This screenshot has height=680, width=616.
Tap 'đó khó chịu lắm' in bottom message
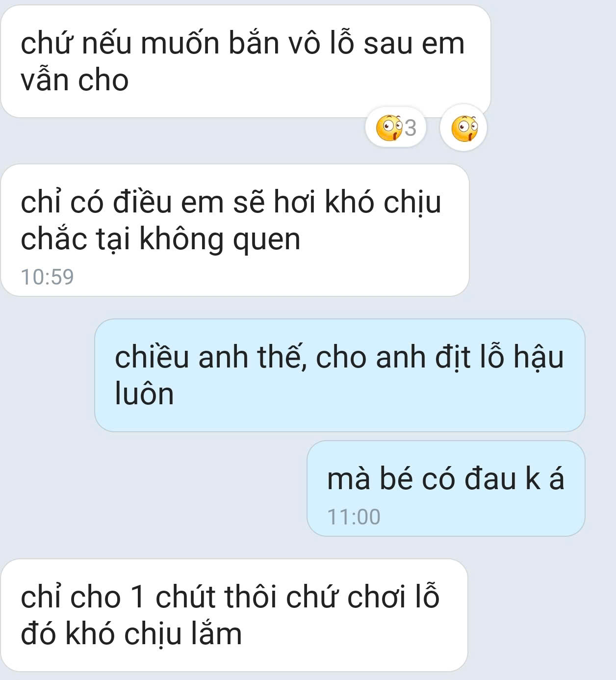coord(131,634)
